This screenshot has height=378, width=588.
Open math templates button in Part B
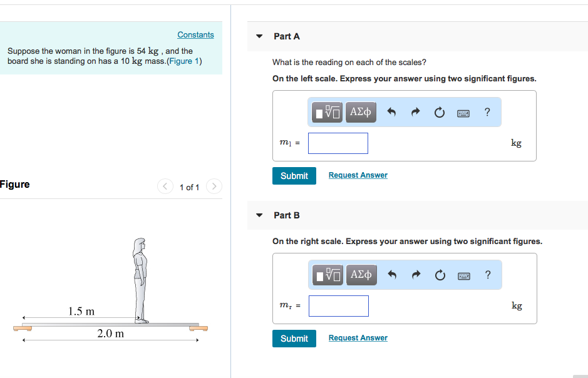(328, 275)
